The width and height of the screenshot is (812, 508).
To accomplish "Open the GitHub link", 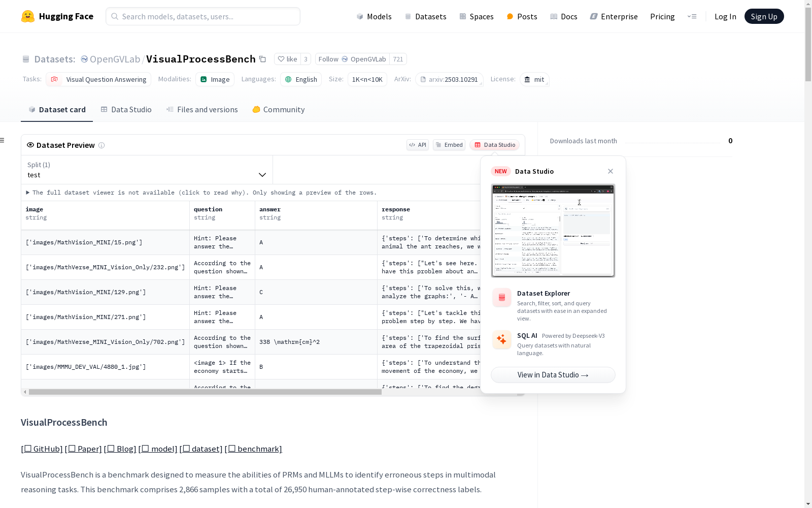I will (x=42, y=449).
